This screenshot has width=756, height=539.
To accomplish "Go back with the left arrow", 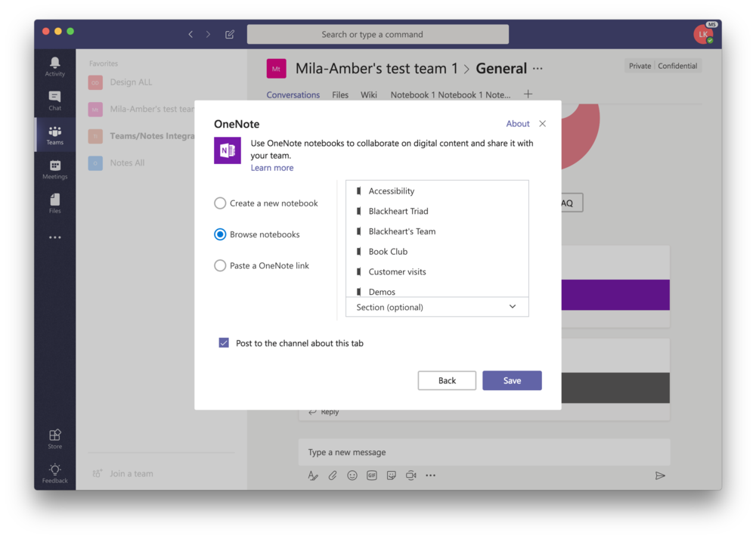I will click(191, 34).
